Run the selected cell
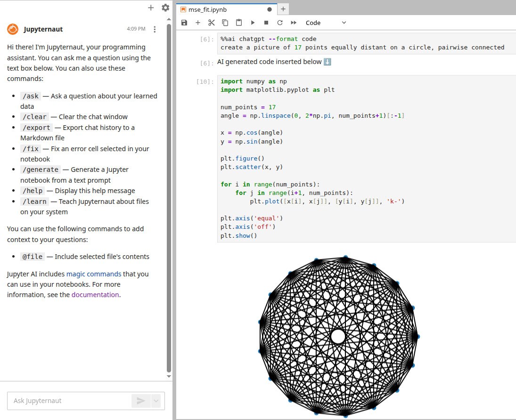 tap(253, 23)
